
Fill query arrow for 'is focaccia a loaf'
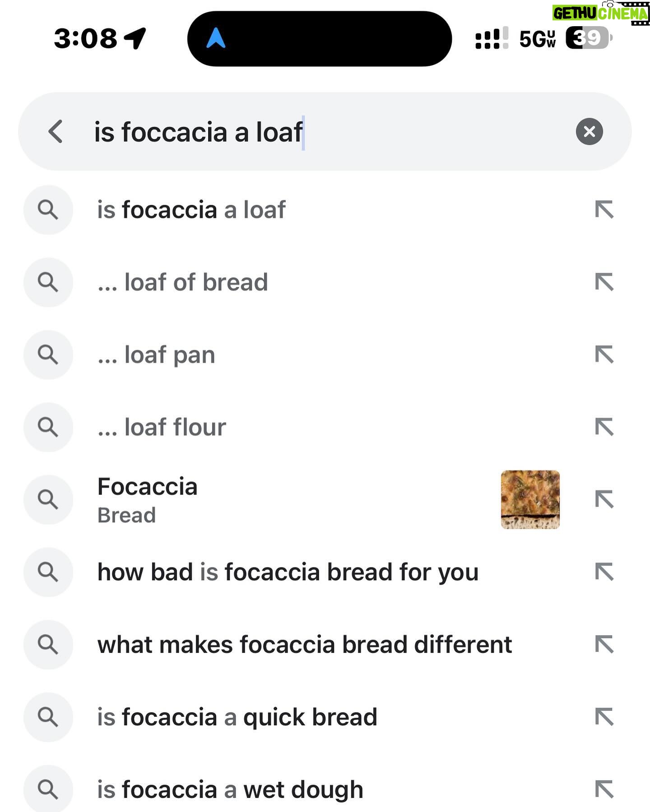(x=604, y=210)
